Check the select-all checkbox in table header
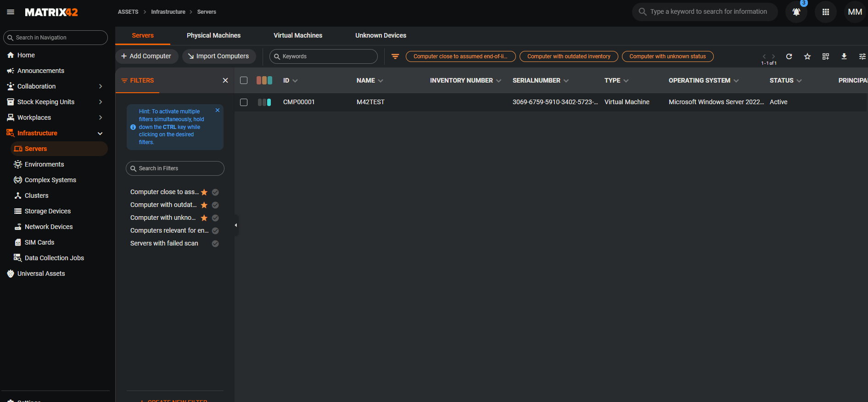Viewport: 868px width, 402px height. [x=244, y=80]
